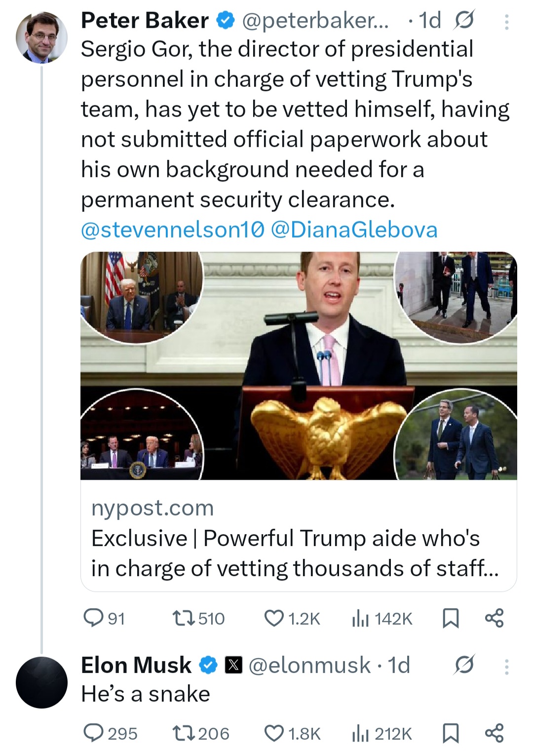The width and height of the screenshot is (533, 756).
Task: Bookmark Elon Musk's reply
Action: tap(450, 733)
